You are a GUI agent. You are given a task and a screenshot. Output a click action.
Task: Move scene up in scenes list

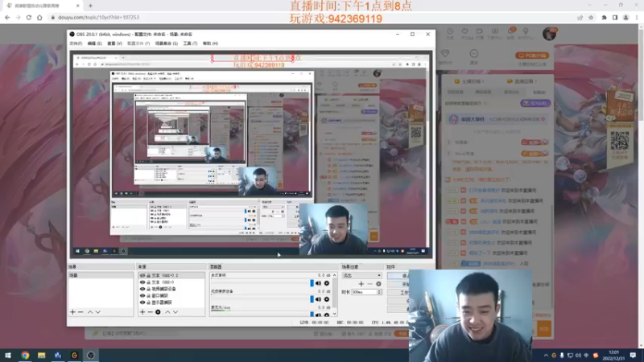pos(90,312)
